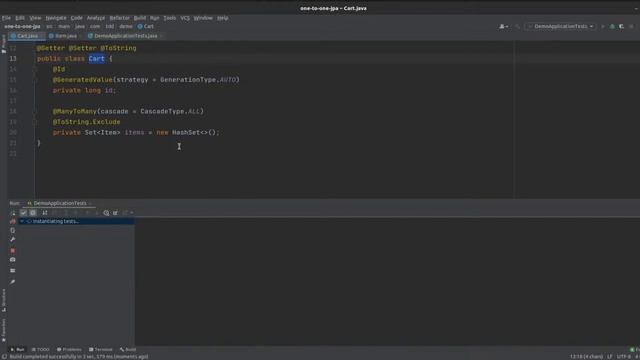Open the Build tool window
640x360 pixels.
point(128,350)
